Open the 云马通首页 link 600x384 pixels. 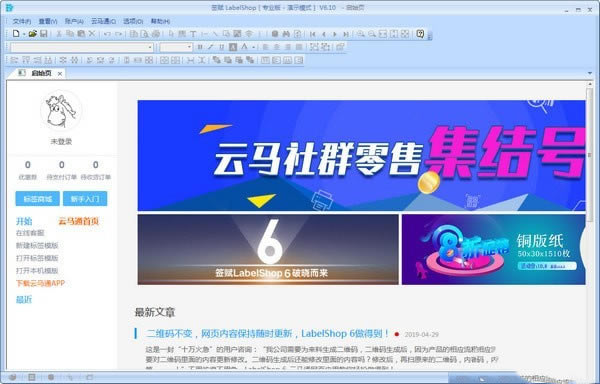[x=78, y=221]
